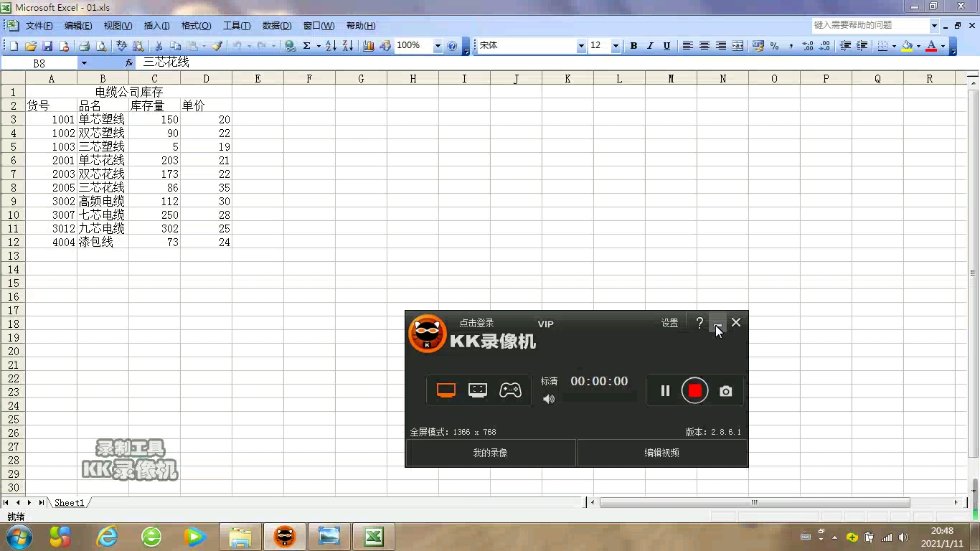The height and width of the screenshot is (551, 980).
Task: Toggle bold formatting
Action: 633,45
